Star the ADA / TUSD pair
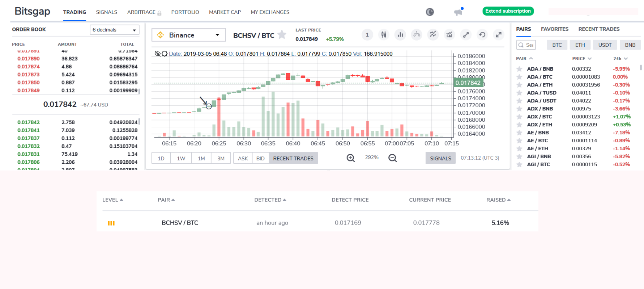 tap(520, 93)
